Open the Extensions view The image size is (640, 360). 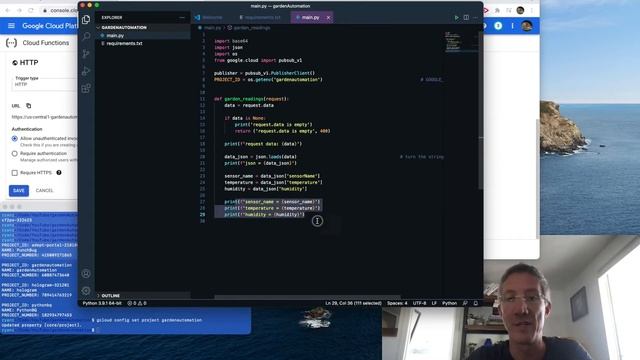[86, 88]
